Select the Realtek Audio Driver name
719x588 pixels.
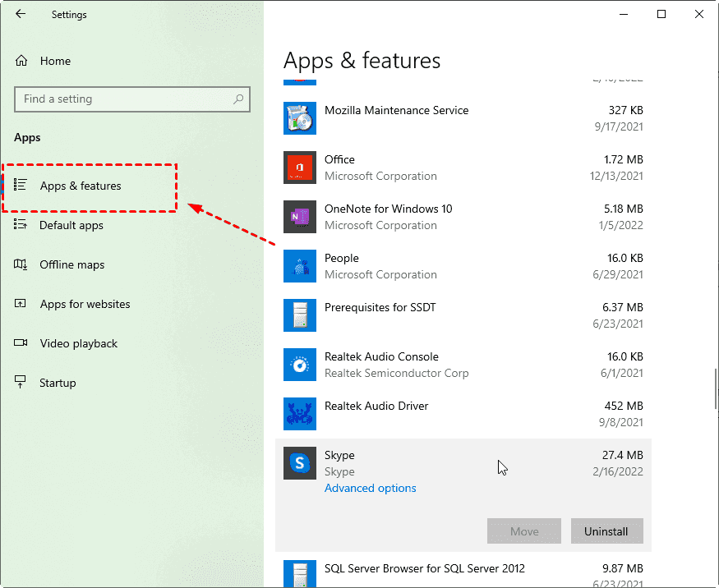click(x=376, y=406)
